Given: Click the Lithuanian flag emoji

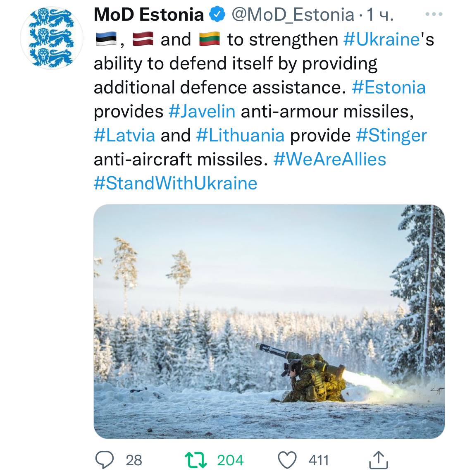Looking at the screenshot, I should pos(209,40).
